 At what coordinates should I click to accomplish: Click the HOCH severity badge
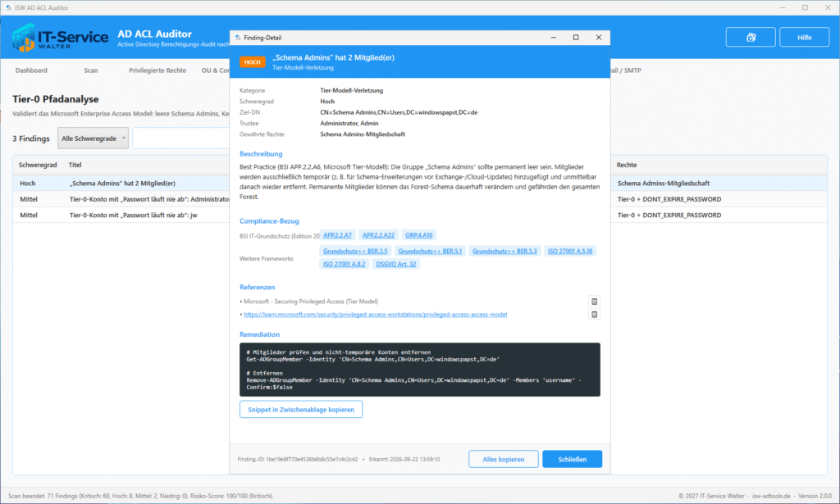pos(253,62)
